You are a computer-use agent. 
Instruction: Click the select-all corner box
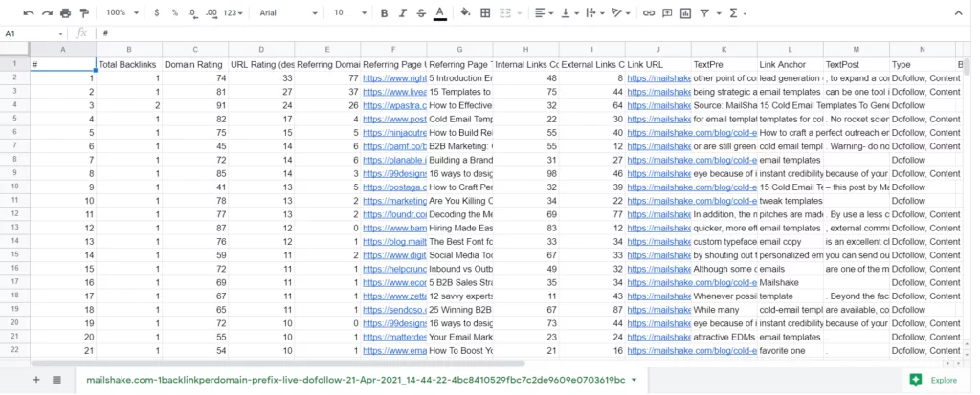click(14, 50)
